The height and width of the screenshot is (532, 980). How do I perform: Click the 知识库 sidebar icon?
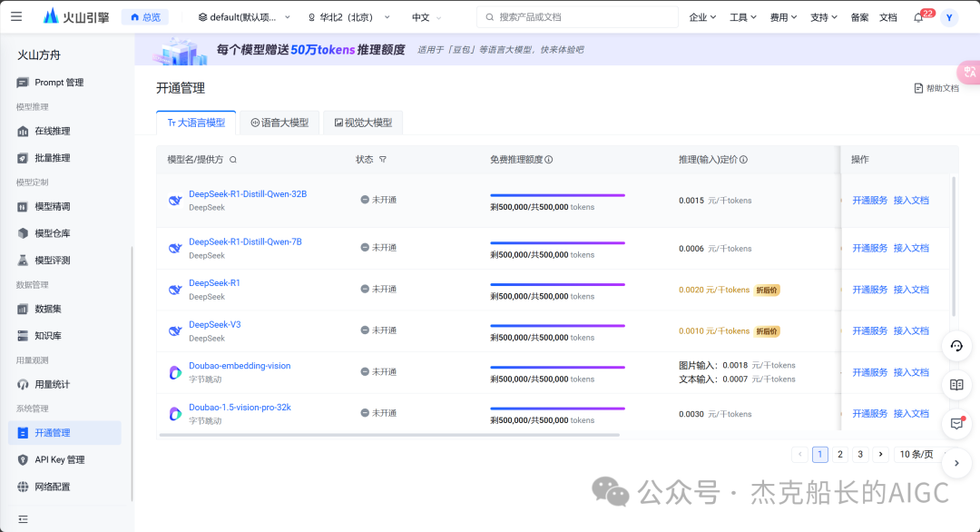click(23, 336)
